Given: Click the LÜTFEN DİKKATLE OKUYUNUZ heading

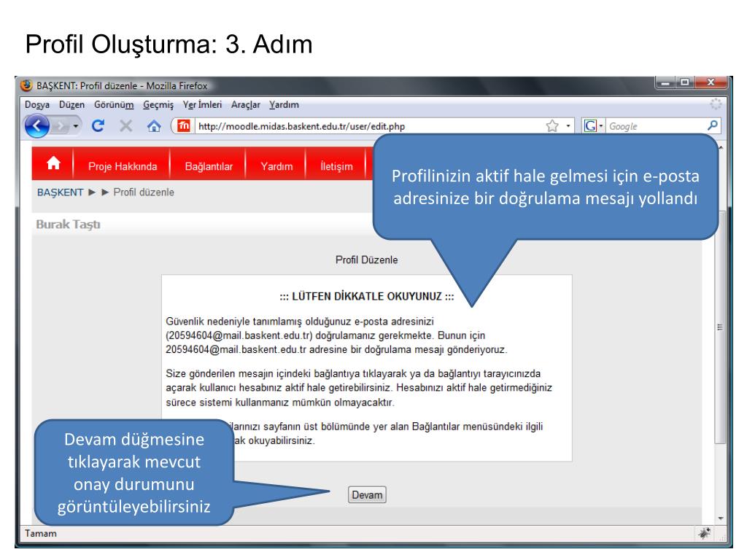Looking at the screenshot, I should point(367,296).
